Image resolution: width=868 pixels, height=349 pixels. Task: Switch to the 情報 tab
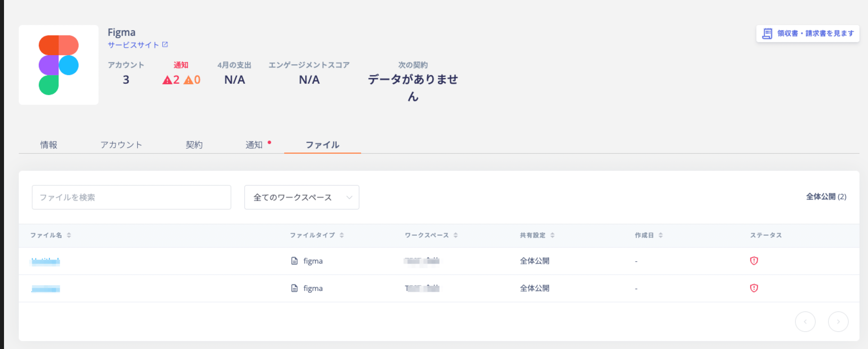(49, 145)
